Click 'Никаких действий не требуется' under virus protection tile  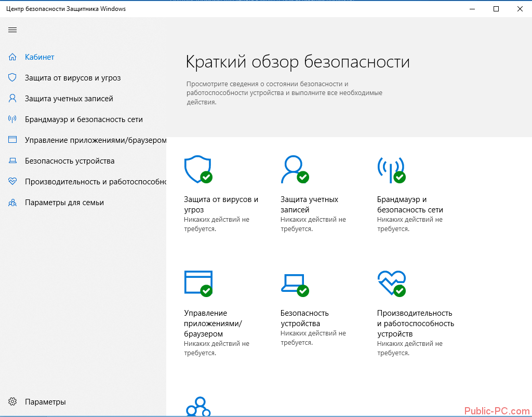217,224
